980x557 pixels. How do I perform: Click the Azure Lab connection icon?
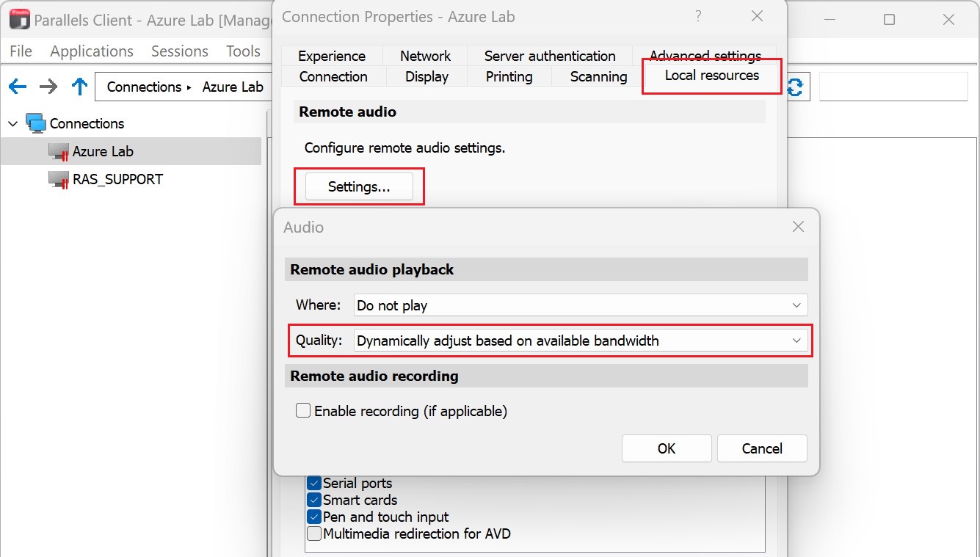59,152
